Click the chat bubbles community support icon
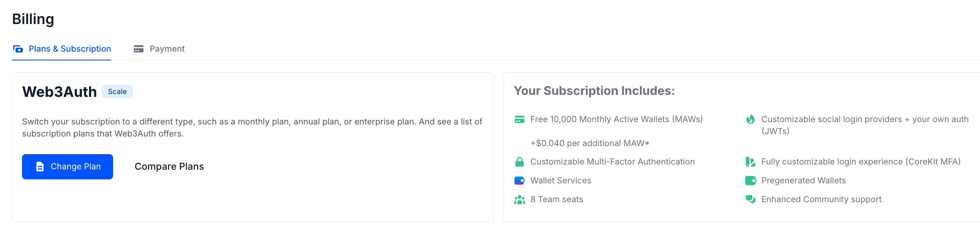Screen dimensions: 980x237 tap(751, 199)
